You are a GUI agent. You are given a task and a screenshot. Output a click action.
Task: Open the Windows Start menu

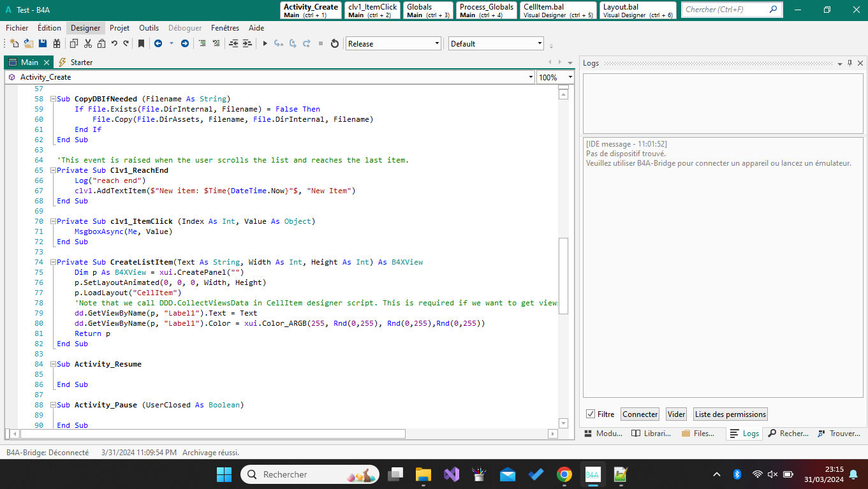[224, 474]
